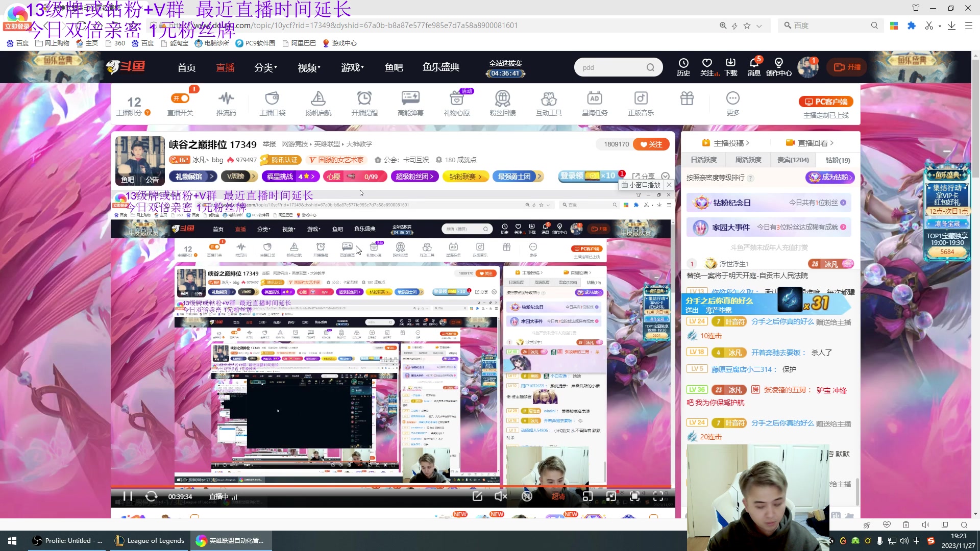This screenshot has height=551, width=980.
Task: Click the web fullscreen icon in player
Action: pos(634,496)
